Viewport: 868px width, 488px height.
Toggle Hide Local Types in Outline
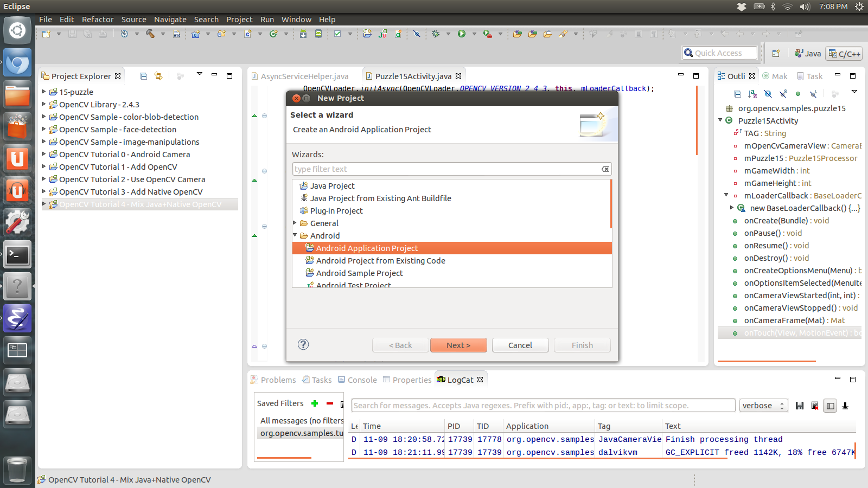813,94
